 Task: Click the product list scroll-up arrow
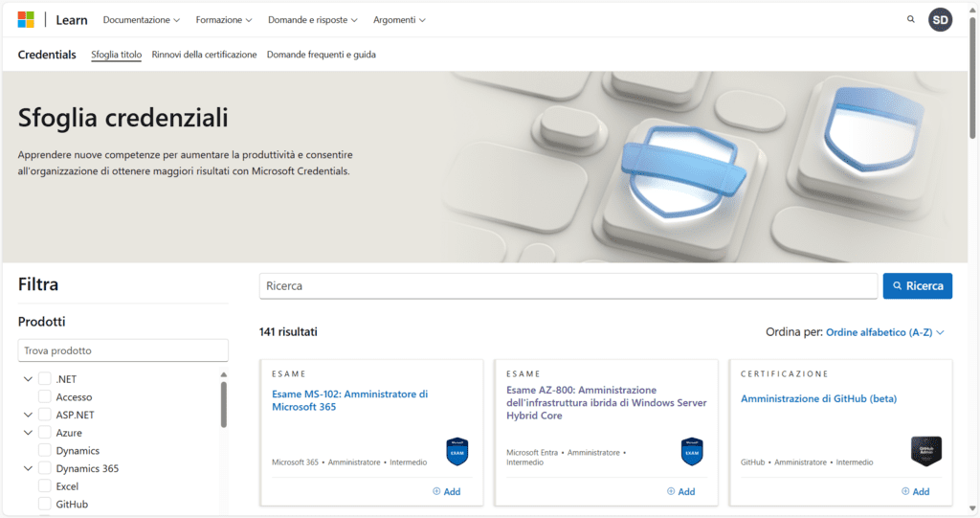(x=224, y=374)
